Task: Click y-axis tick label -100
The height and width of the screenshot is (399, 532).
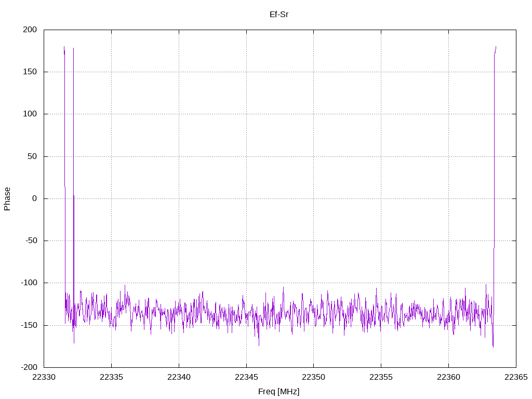Action: 29,283
